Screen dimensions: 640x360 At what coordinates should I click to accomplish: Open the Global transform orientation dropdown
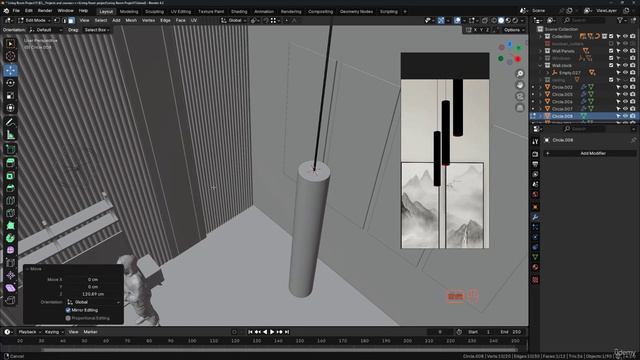234,20
